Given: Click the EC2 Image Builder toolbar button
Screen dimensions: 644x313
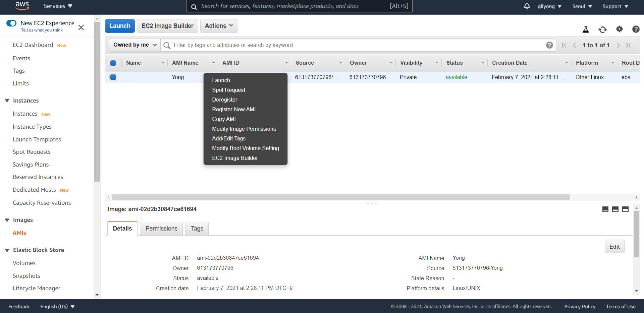Looking at the screenshot, I should pos(167,26).
